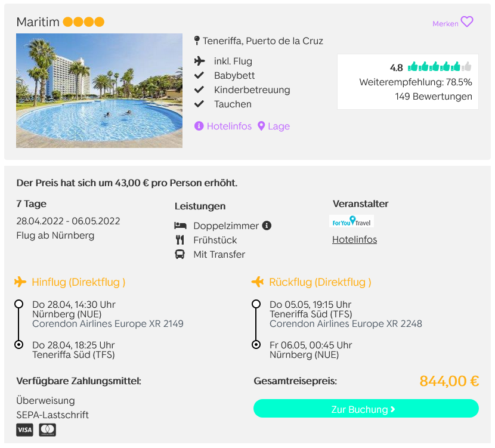Click the Mastercard payment icon
This screenshot has width=495, height=448.
click(47, 430)
